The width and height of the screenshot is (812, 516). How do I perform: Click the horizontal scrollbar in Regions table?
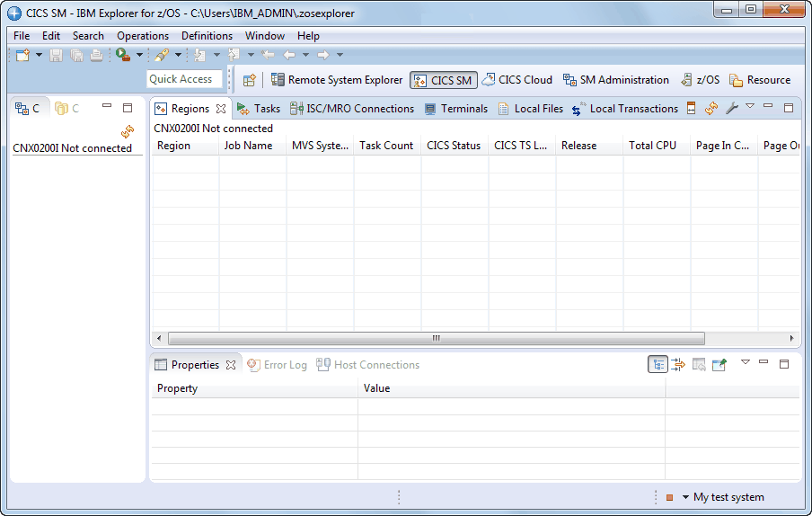[436, 339]
